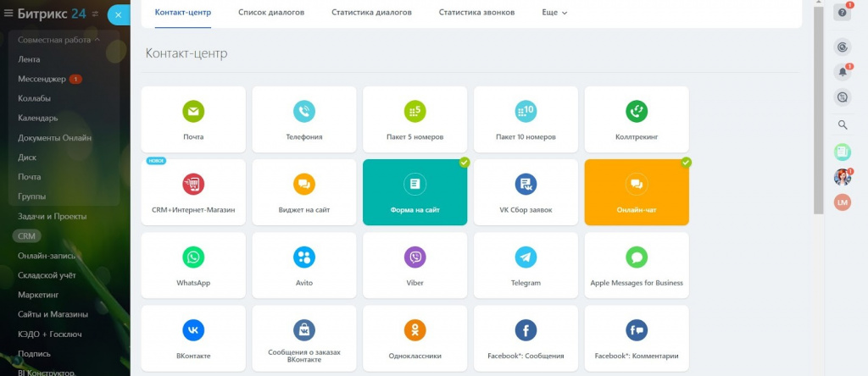Switch to Контакт-центр tab

click(x=183, y=12)
